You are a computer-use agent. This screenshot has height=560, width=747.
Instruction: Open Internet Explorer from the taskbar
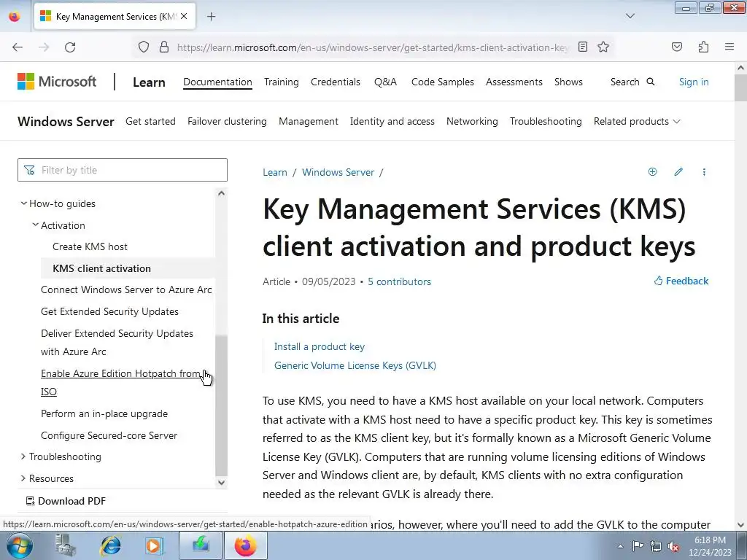click(111, 545)
